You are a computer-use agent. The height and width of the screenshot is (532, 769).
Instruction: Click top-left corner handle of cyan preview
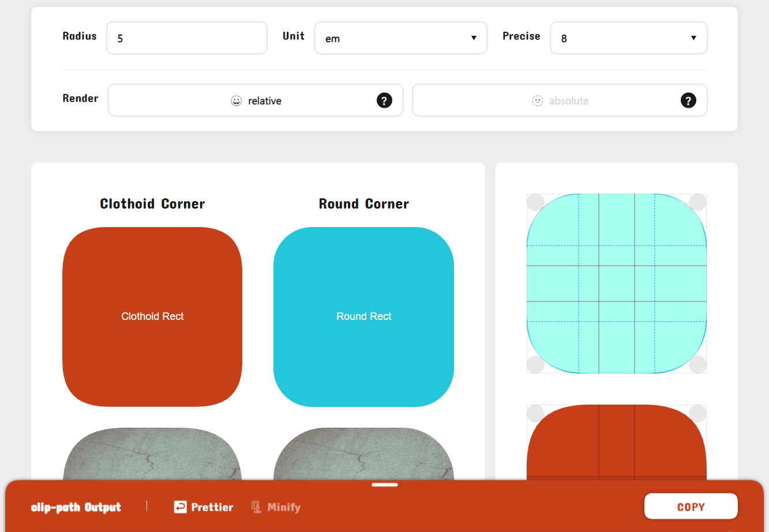click(x=535, y=202)
